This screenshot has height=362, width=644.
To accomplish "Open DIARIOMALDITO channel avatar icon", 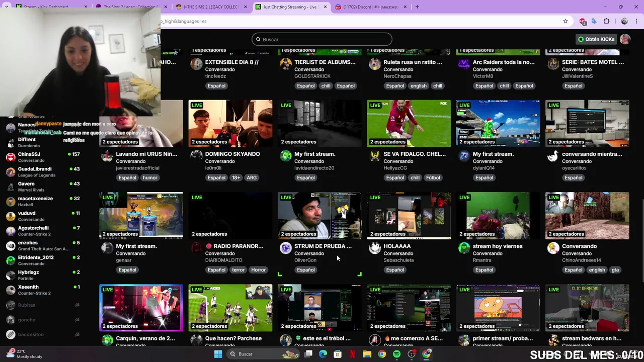I will pos(196,247).
